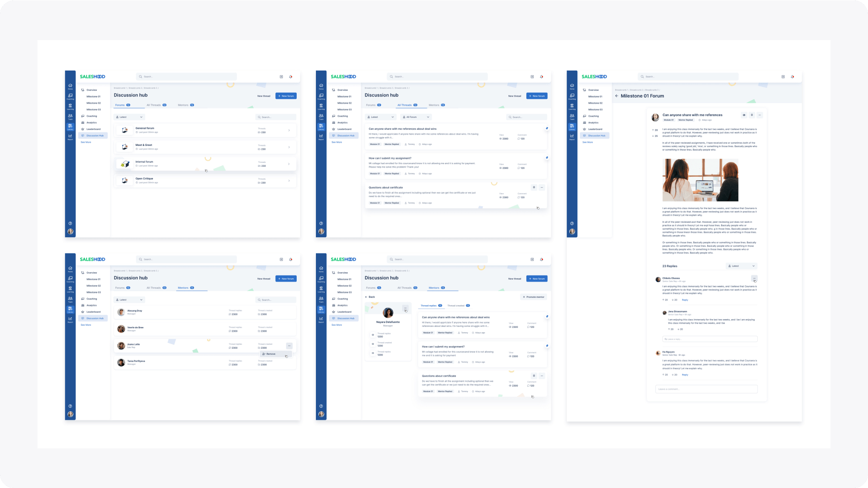Click Library icon in the All Threads screen rail
868x488 pixels.
point(321,127)
